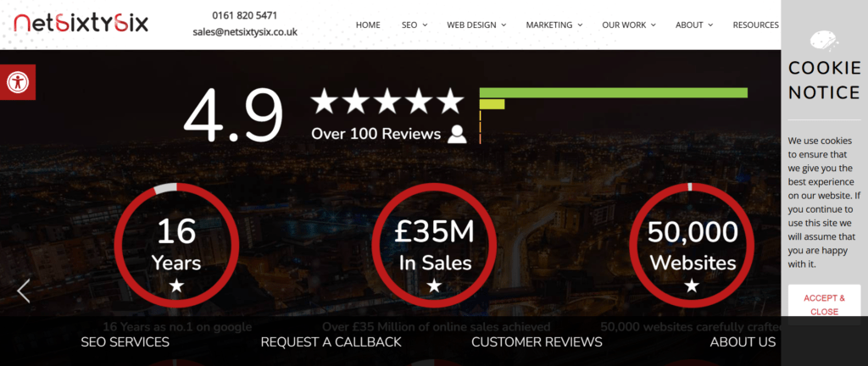Open the accessibility tools icon
The width and height of the screenshot is (868, 366).
[19, 82]
